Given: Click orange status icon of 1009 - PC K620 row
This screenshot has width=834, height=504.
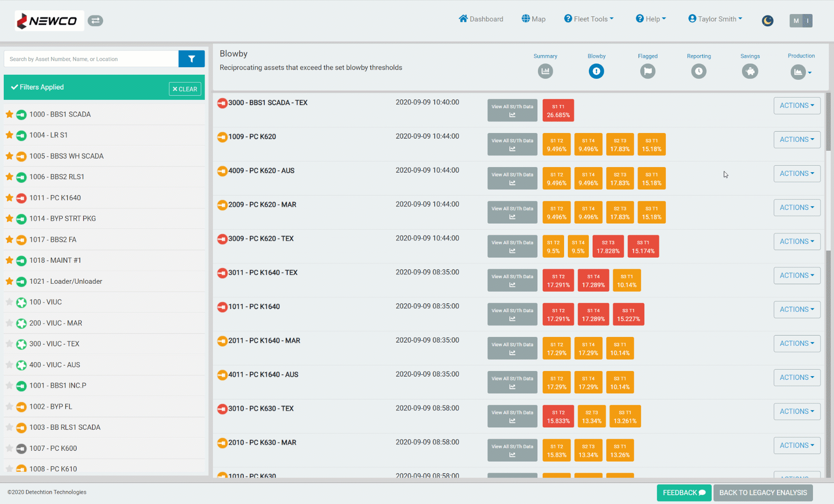Looking at the screenshot, I should [x=222, y=137].
